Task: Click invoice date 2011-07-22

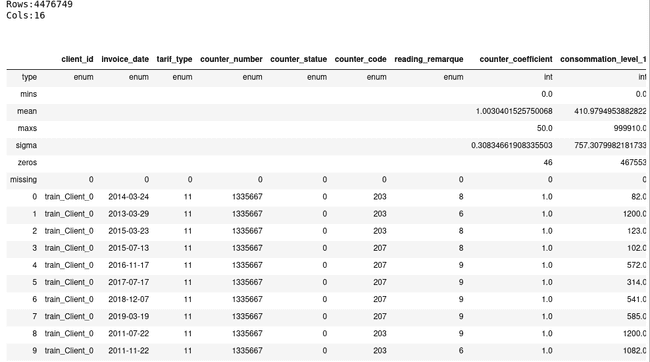Action: pyautogui.click(x=129, y=333)
